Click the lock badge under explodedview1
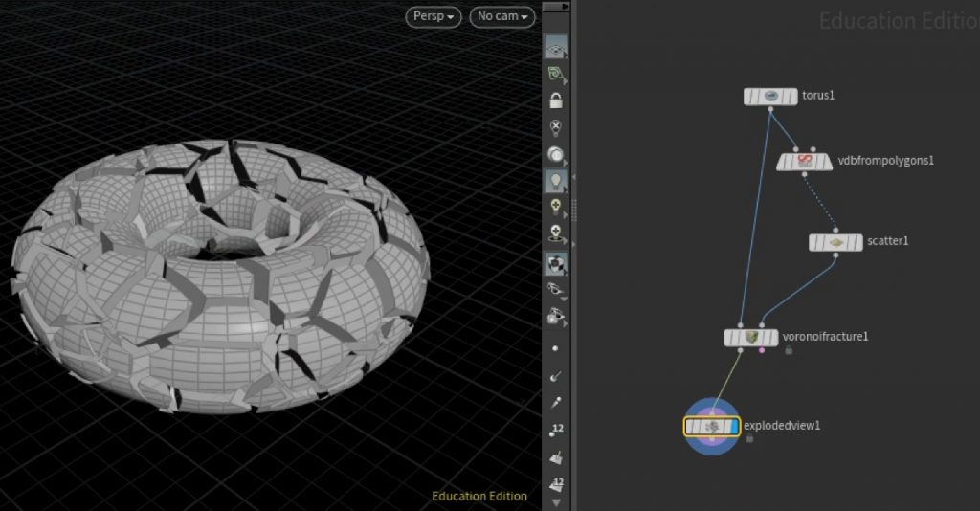 click(749, 439)
